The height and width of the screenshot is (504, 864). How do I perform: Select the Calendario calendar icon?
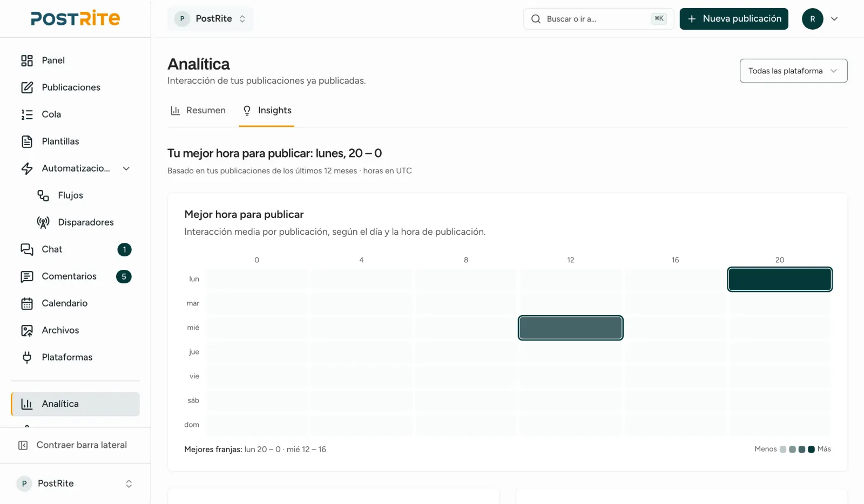27,303
